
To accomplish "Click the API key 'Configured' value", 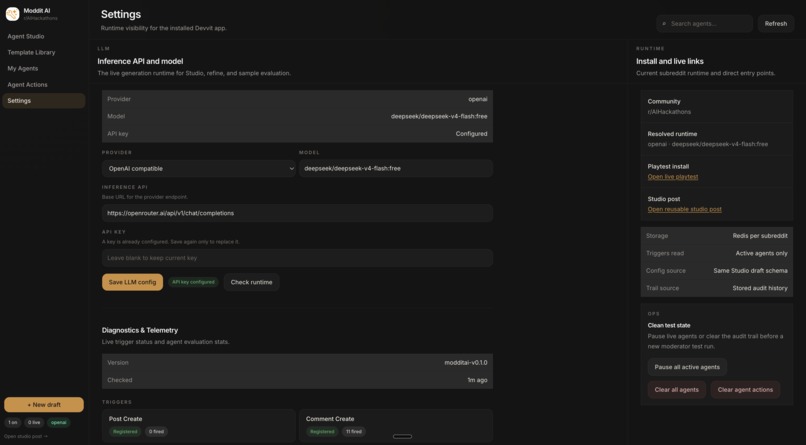I will tap(471, 134).
